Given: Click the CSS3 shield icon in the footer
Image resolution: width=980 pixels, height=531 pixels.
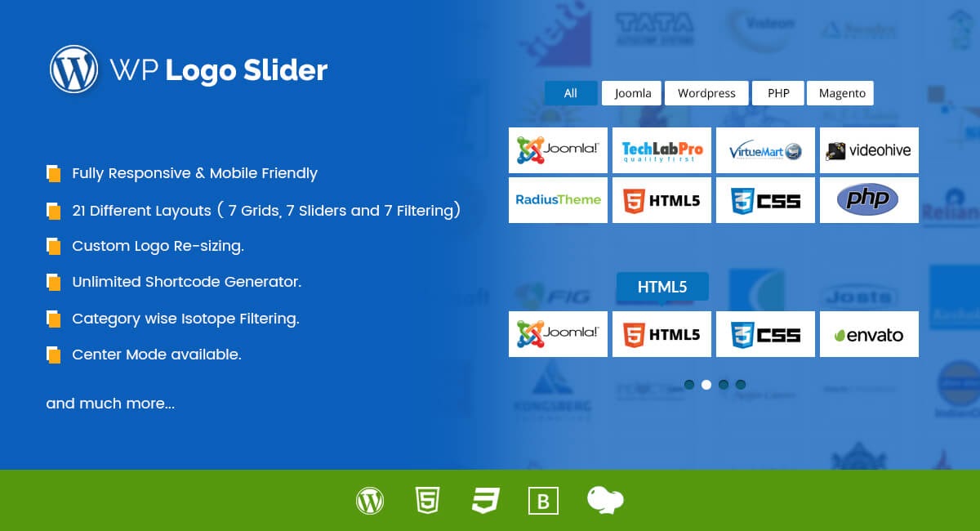Looking at the screenshot, I should 485,501.
